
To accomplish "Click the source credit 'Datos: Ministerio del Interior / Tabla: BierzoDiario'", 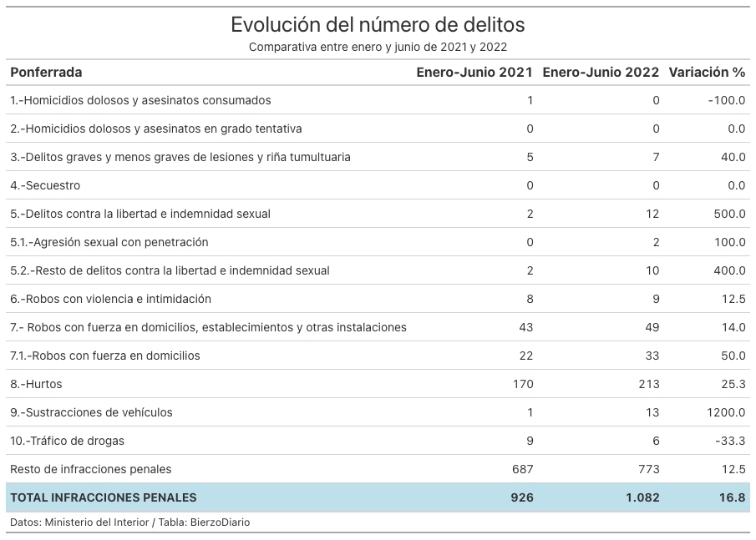I will point(130,522).
